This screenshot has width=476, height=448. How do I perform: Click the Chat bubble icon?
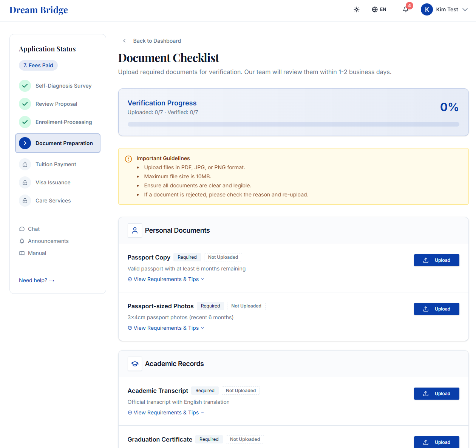(22, 229)
